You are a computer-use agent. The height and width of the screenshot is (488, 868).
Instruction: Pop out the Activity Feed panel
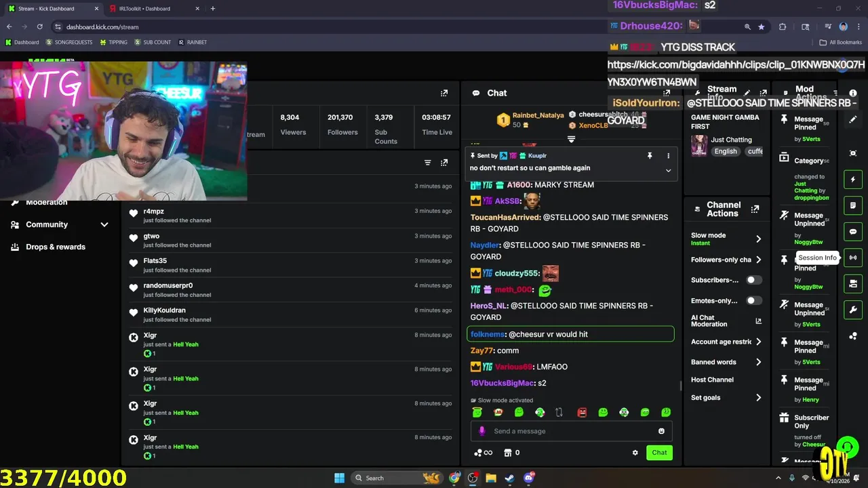click(x=444, y=163)
